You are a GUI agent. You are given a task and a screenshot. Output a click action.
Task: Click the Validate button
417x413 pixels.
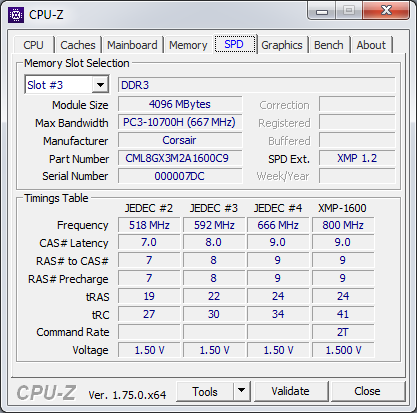(x=291, y=391)
